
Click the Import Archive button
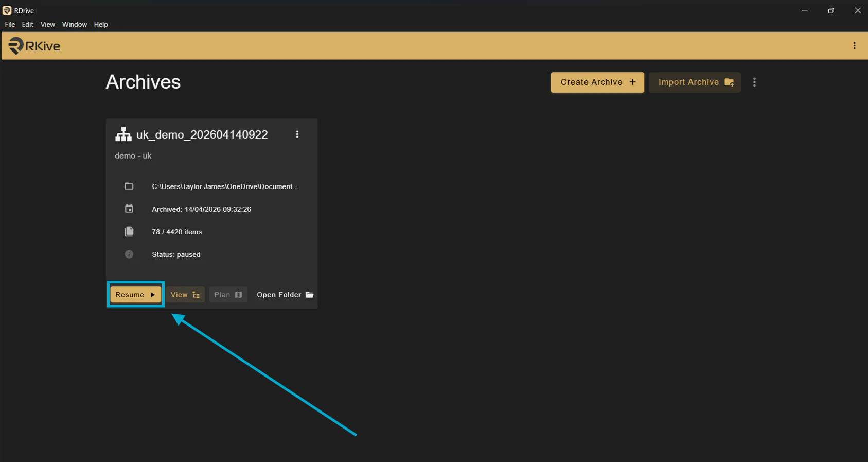[695, 82]
